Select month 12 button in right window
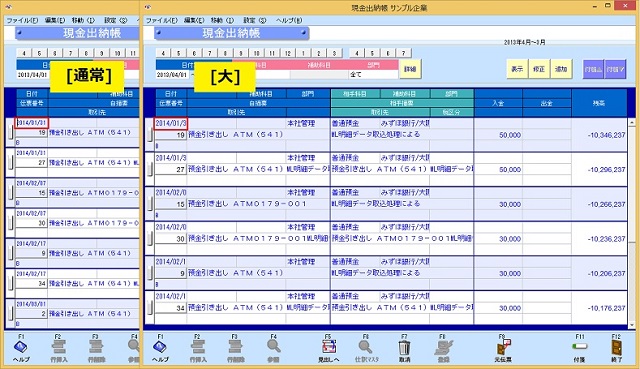 pos(288,53)
